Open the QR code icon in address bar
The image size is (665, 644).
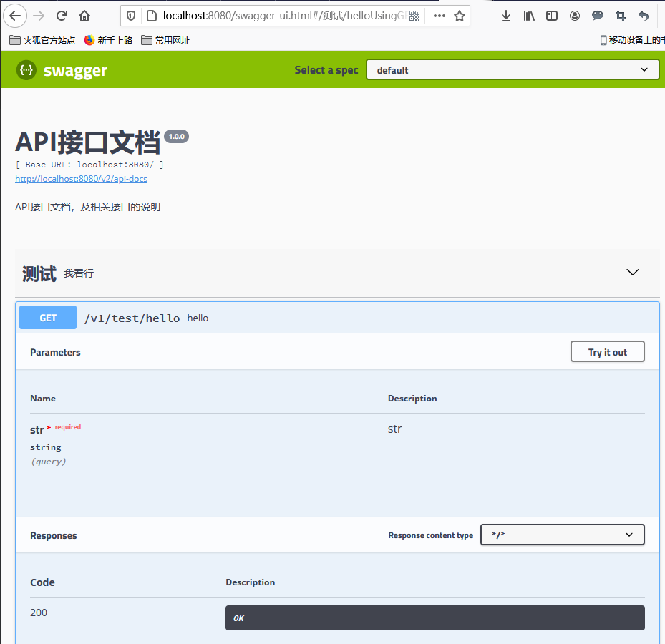pos(414,16)
